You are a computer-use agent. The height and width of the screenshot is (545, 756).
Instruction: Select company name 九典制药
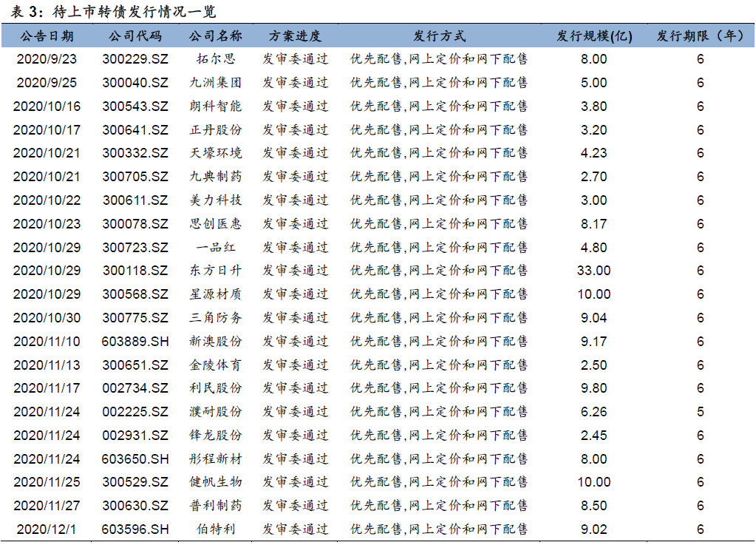pyautogui.click(x=216, y=177)
